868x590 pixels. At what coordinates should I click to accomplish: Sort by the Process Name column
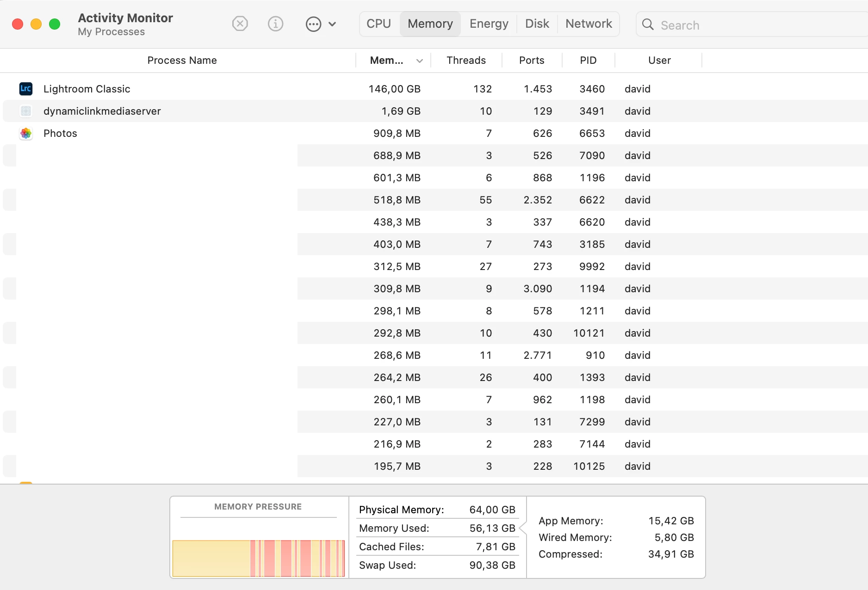click(182, 60)
